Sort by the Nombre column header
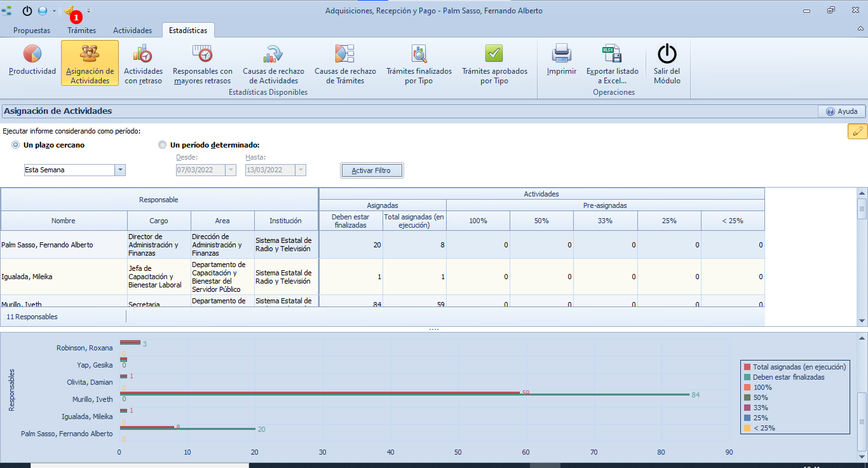This screenshot has width=868, height=468. coord(64,221)
